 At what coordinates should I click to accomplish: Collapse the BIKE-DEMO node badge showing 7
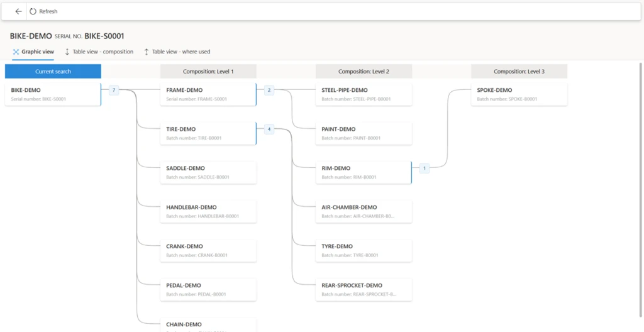[114, 91]
